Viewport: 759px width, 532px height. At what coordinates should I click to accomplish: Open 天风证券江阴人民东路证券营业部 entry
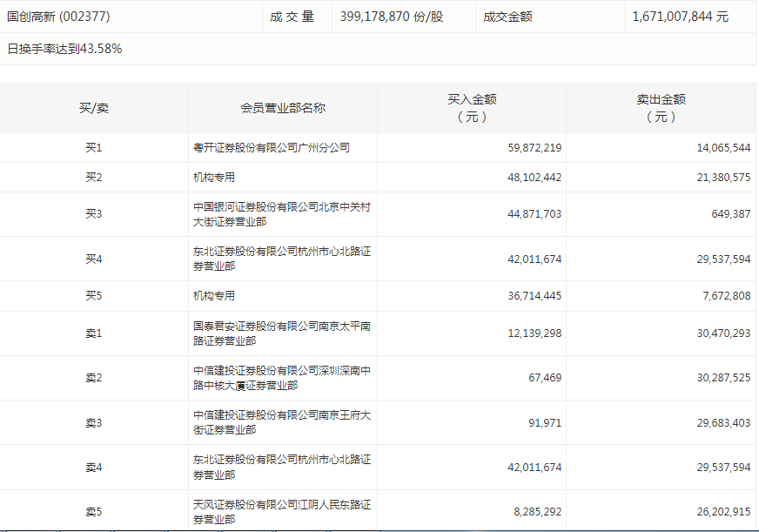tap(282, 512)
